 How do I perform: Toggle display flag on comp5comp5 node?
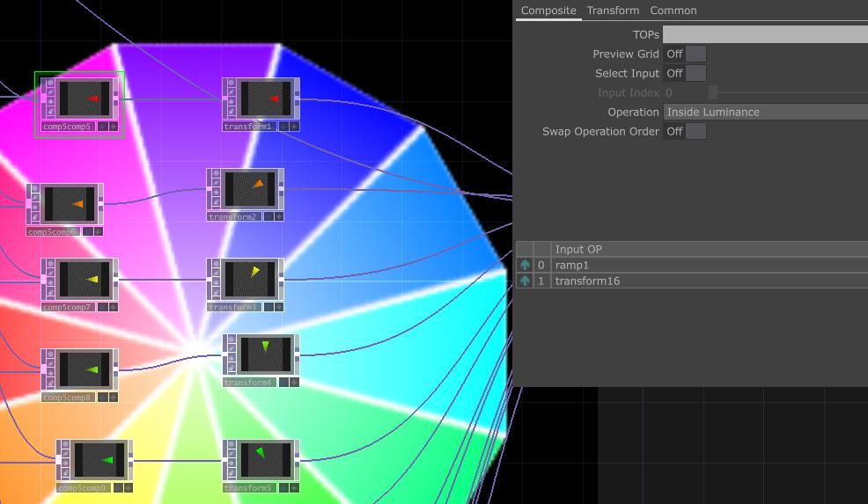click(x=103, y=126)
